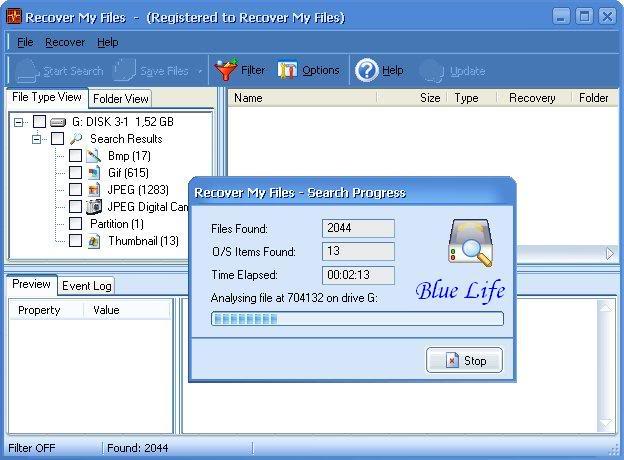The image size is (624, 460).
Task: Click the grayed Start Search toolbar icon
Action: click(27, 71)
